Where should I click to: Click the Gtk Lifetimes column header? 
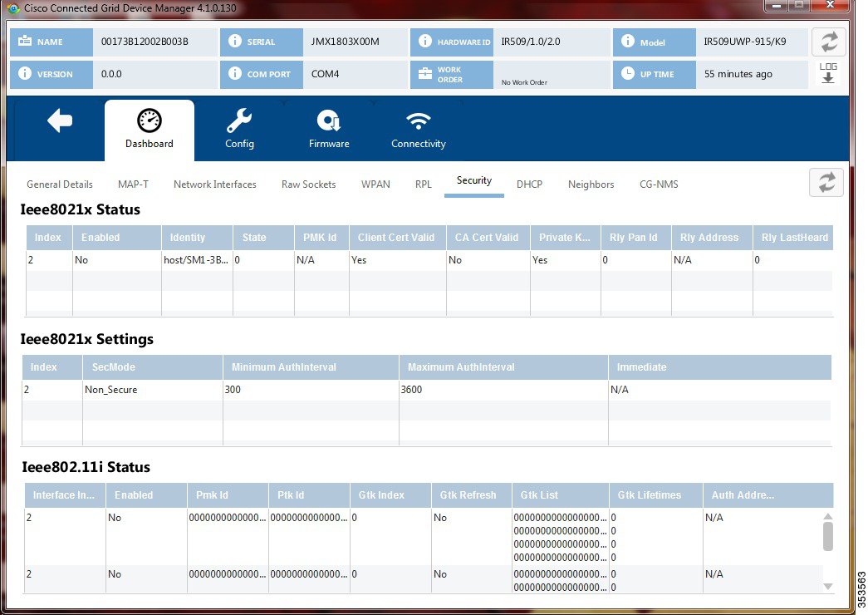pyautogui.click(x=656, y=495)
